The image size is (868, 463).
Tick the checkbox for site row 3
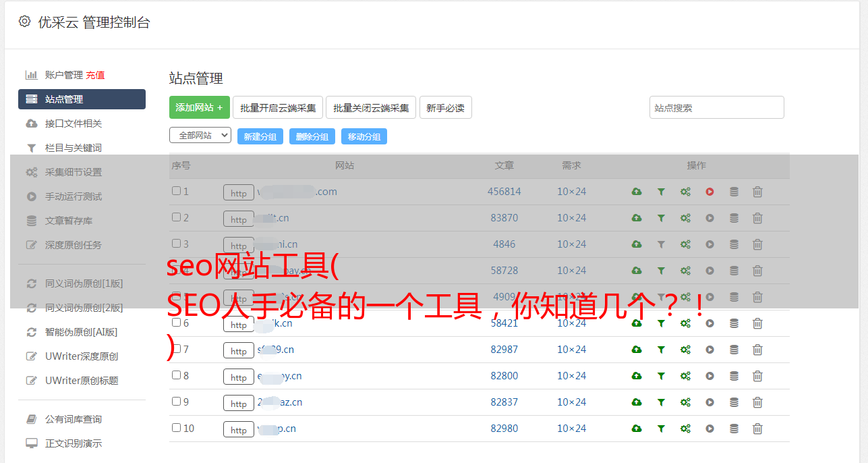pos(176,244)
